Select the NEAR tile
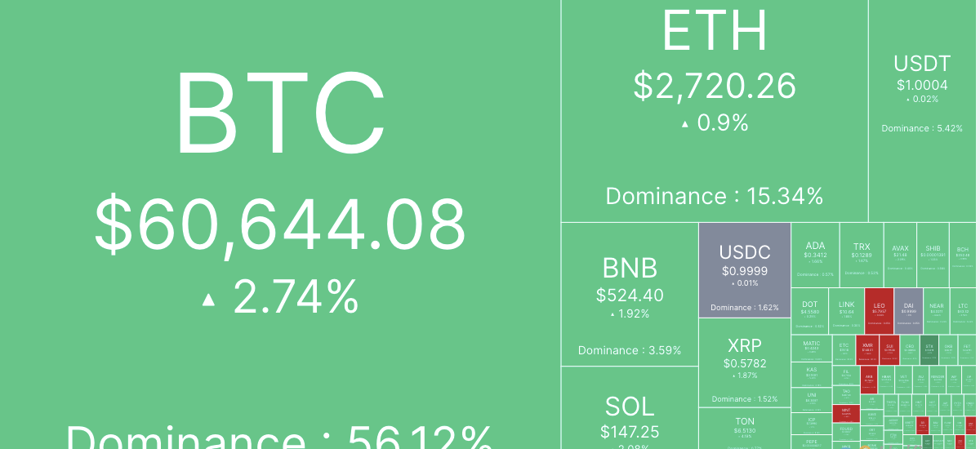This screenshot has width=980, height=449. [937, 311]
